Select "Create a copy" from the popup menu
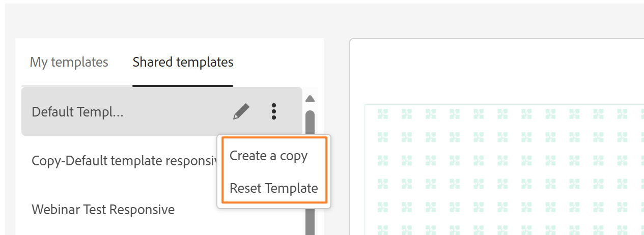The image size is (644, 235). 268,156
